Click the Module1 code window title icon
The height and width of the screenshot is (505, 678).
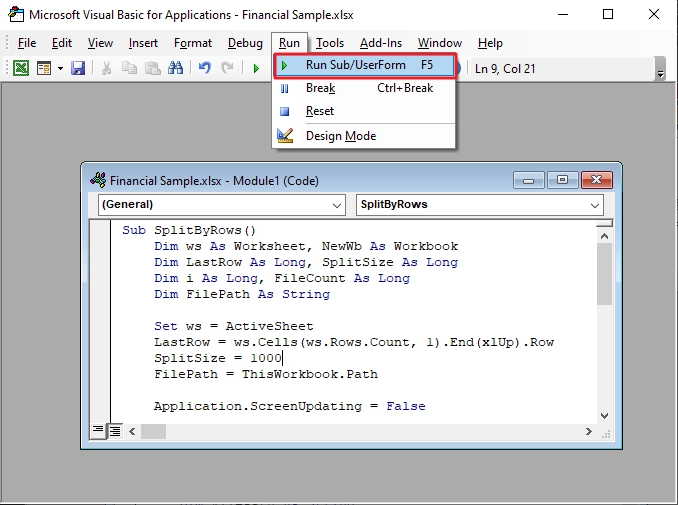(x=98, y=180)
